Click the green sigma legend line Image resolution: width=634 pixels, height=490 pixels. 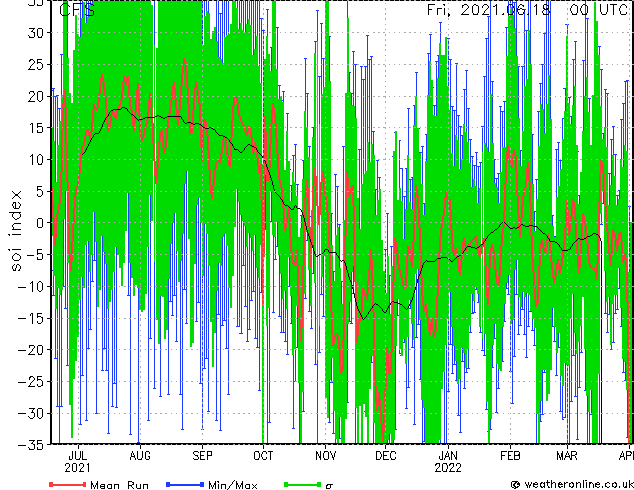303,484
